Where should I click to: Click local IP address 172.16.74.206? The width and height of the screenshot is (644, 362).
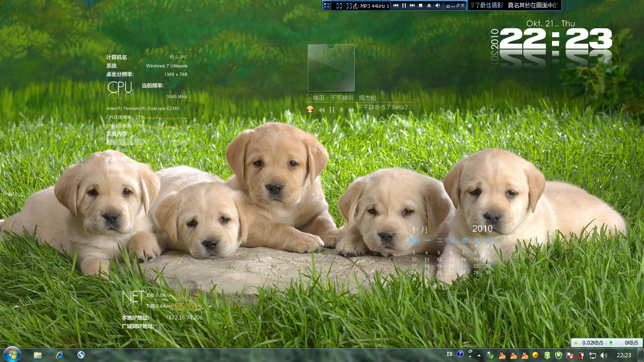185,318
